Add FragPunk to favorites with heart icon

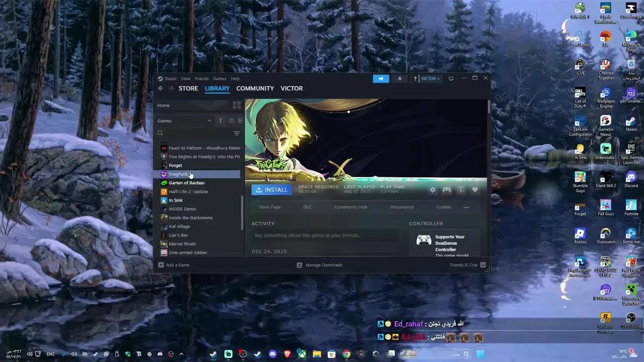(x=474, y=190)
